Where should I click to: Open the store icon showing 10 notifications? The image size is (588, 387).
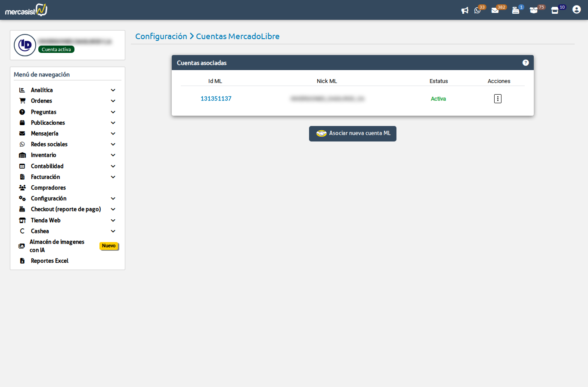(555, 10)
